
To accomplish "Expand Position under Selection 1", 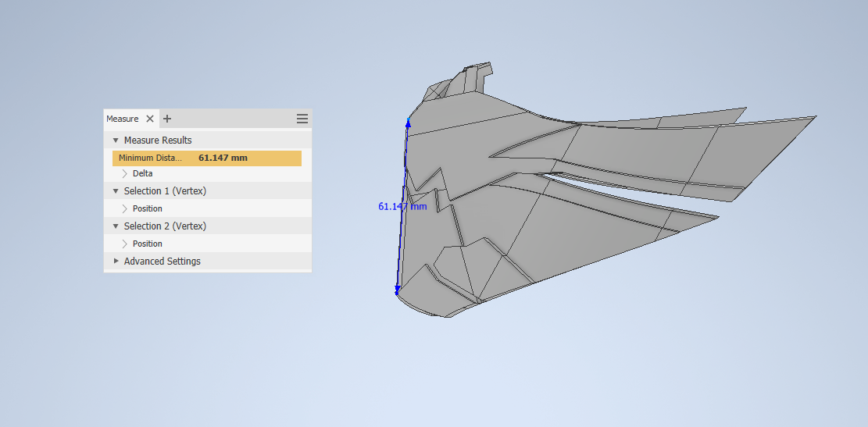I will (124, 208).
